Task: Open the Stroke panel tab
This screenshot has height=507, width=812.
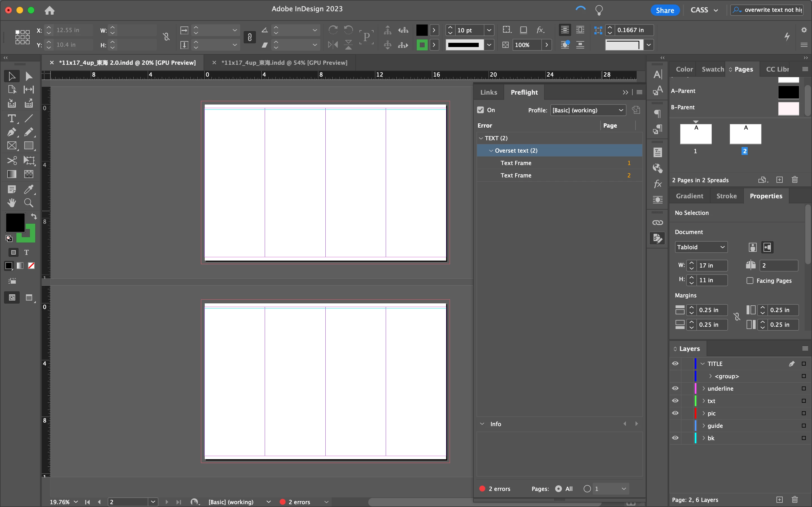Action: pos(727,196)
